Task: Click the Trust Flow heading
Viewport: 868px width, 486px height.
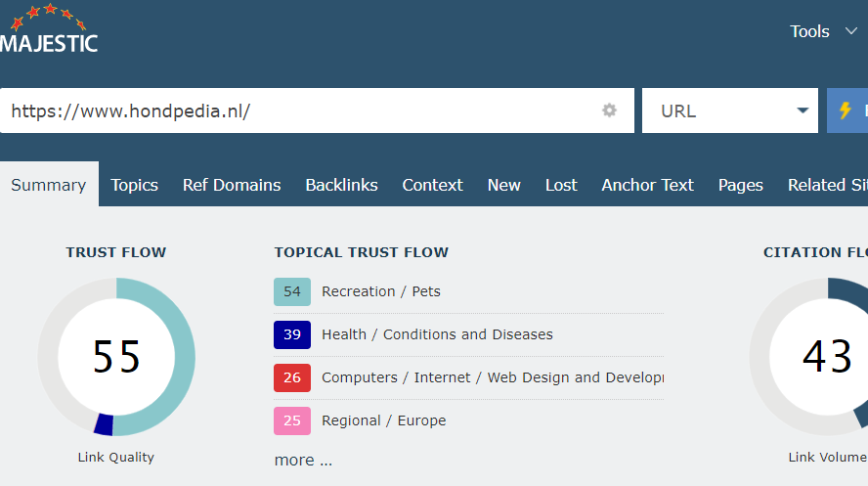Action: [116, 252]
